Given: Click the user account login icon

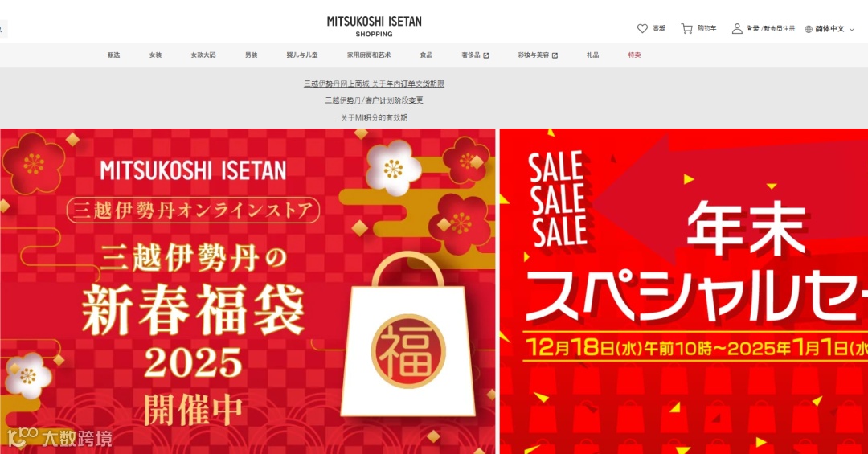Looking at the screenshot, I should pos(737,28).
